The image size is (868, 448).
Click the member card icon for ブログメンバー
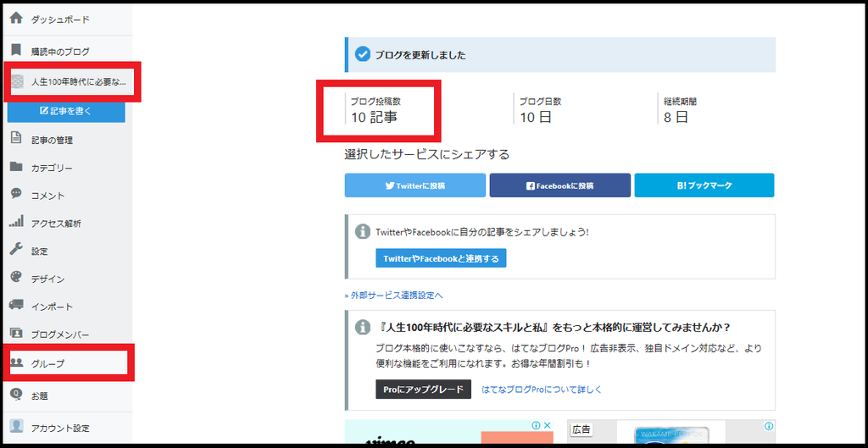pyautogui.click(x=17, y=333)
